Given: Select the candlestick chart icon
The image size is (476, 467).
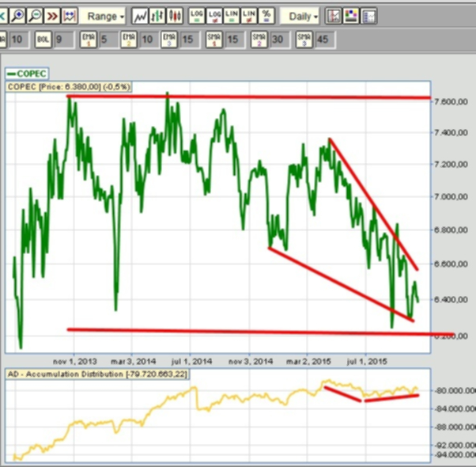Looking at the screenshot, I should [x=176, y=16].
